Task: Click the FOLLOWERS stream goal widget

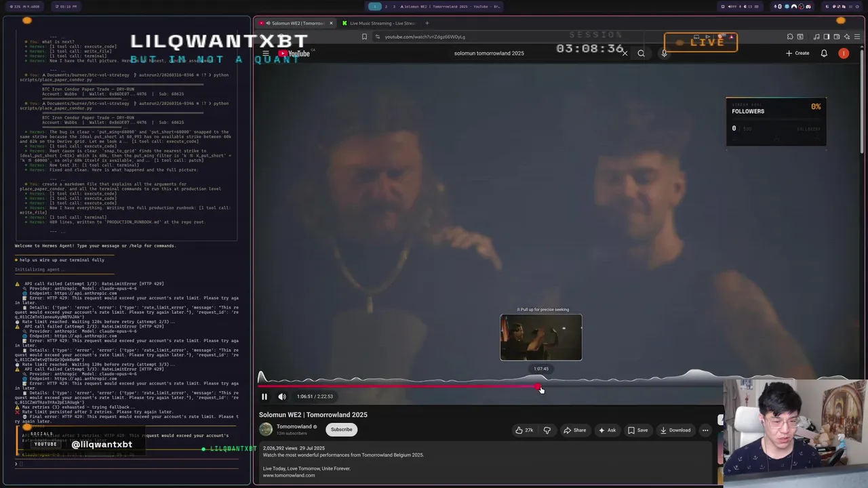Action: (x=776, y=122)
